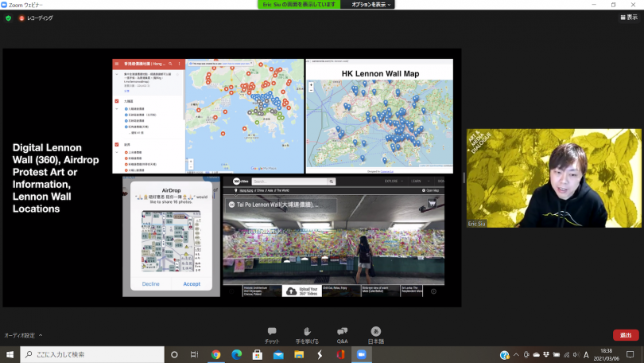Image resolution: width=644 pixels, height=363 pixels.
Task: Zoom out on the HK Lennon Wall Map
Action: point(311,90)
